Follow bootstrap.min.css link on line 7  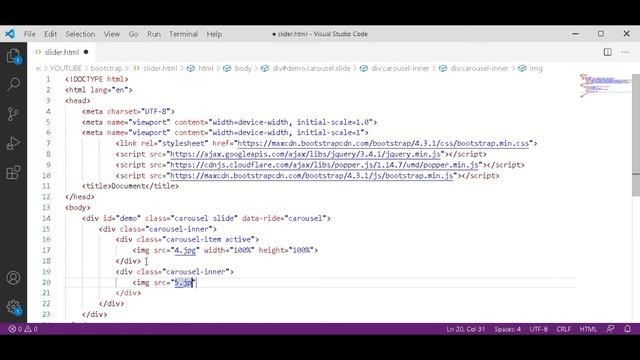(383, 143)
